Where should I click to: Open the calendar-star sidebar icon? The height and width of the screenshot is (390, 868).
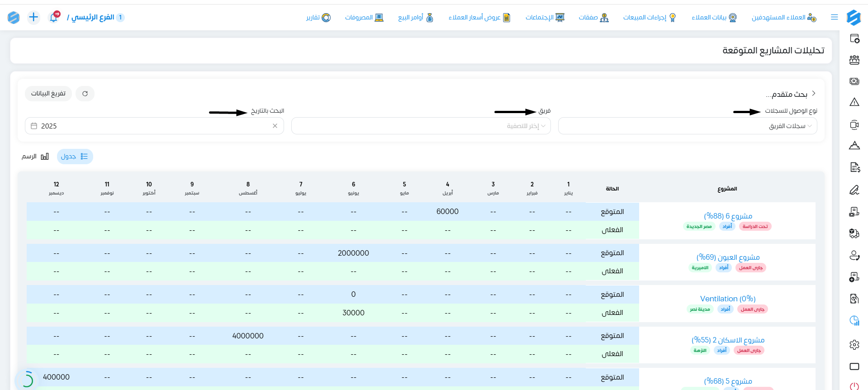point(854,38)
